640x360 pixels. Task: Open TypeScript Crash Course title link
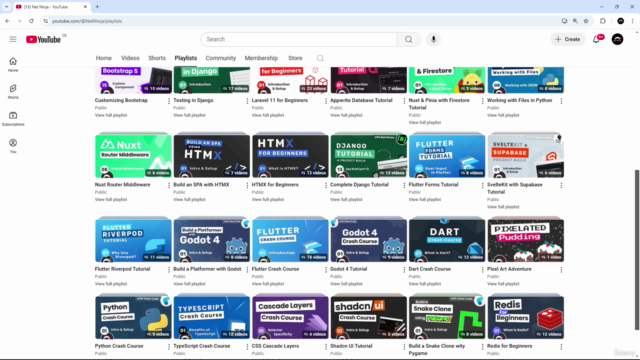click(202, 346)
